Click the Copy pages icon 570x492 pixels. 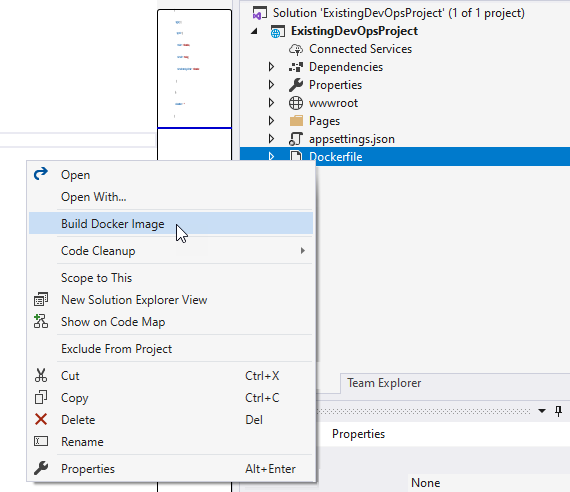[41, 397]
